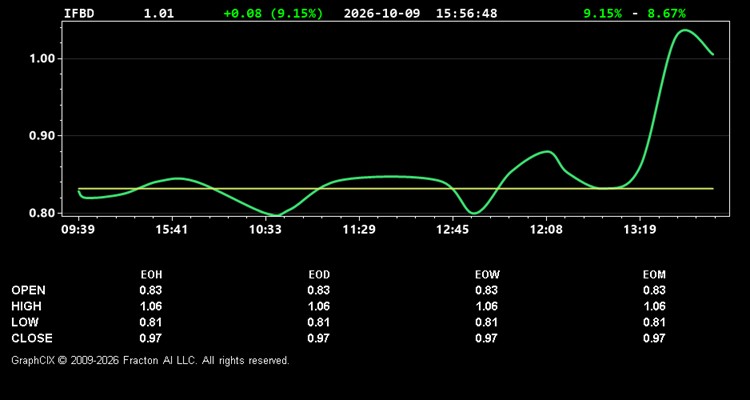The width and height of the screenshot is (750, 400).
Task: Click the 0.80 y-axis label
Action: [42, 213]
